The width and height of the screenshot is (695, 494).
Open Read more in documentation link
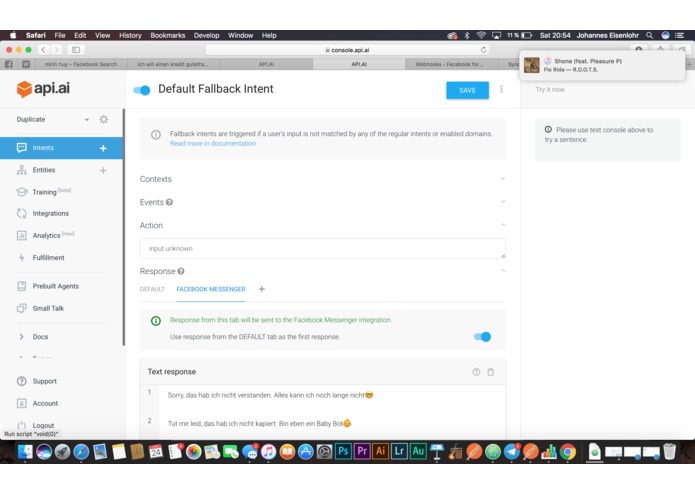coord(213,144)
